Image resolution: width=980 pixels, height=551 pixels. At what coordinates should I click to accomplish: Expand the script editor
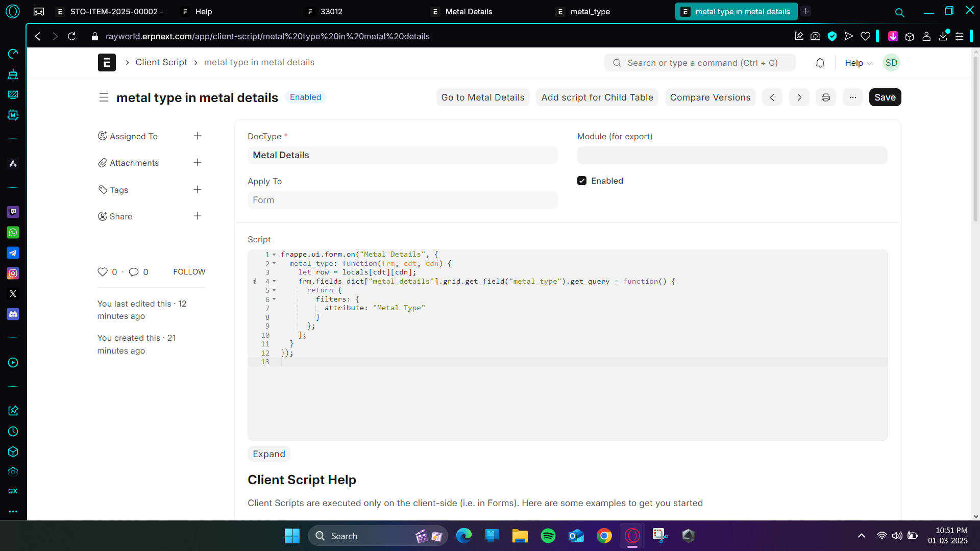(269, 454)
